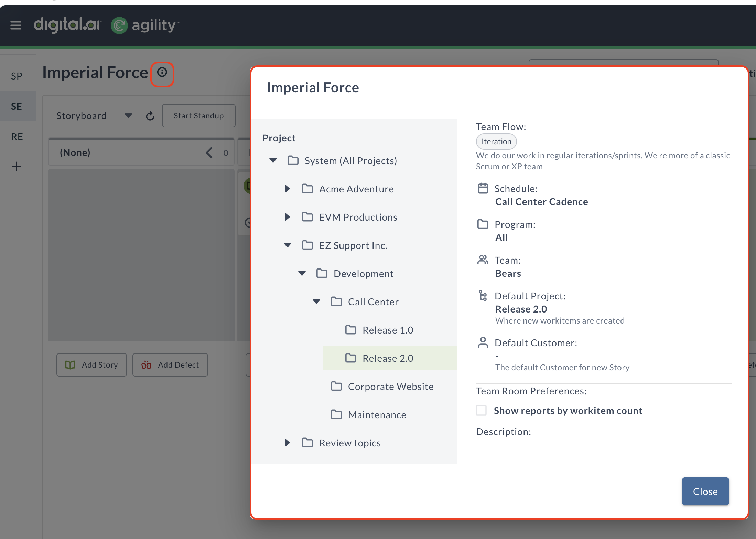Click the Acme Adventure folder icon

point(307,189)
